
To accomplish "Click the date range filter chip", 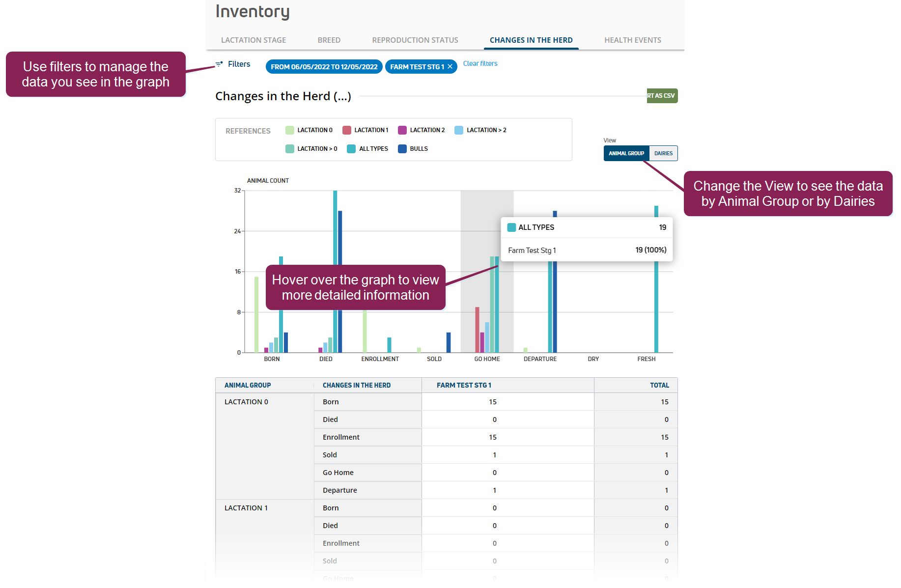I will click(324, 67).
